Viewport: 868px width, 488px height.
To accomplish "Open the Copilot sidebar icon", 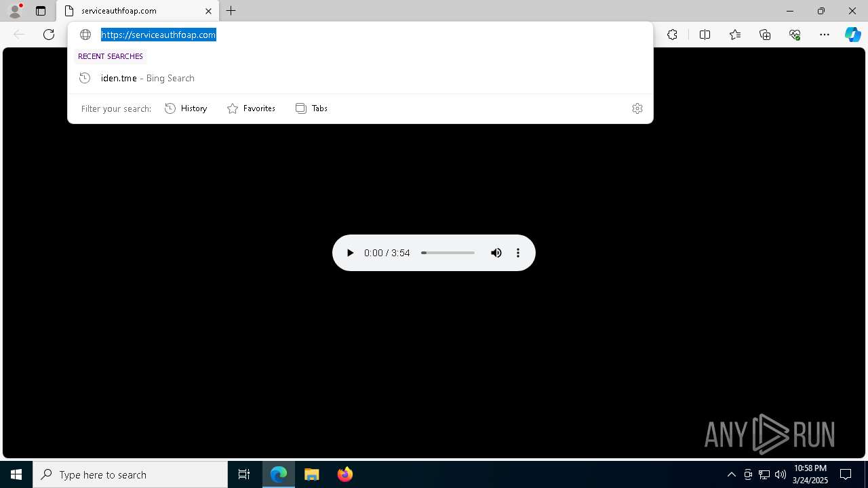I will [x=852, y=35].
